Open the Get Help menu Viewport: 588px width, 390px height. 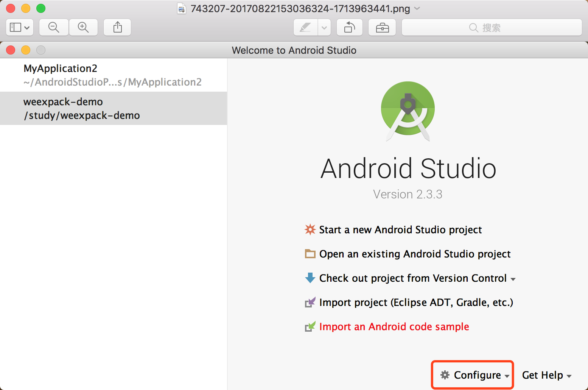[x=546, y=375]
